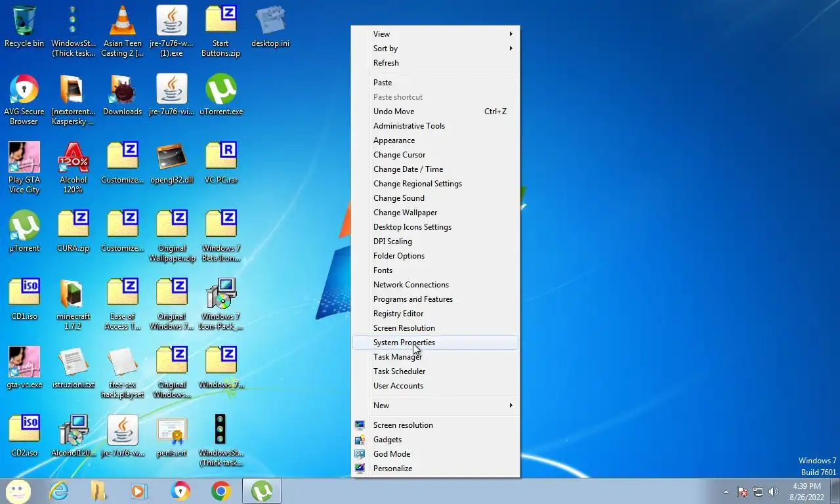Screen dimensions: 840x504
Task: Select the VC PC.rar archive
Action: pos(221,163)
